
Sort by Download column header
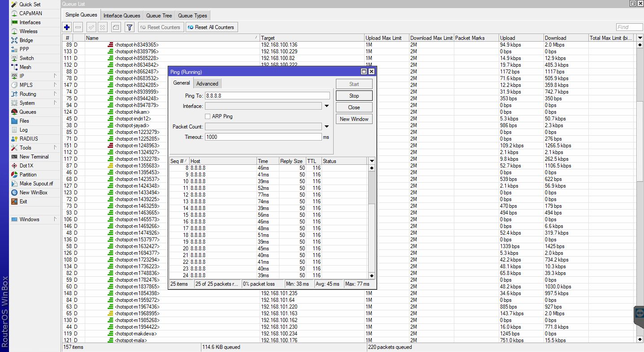coord(566,38)
